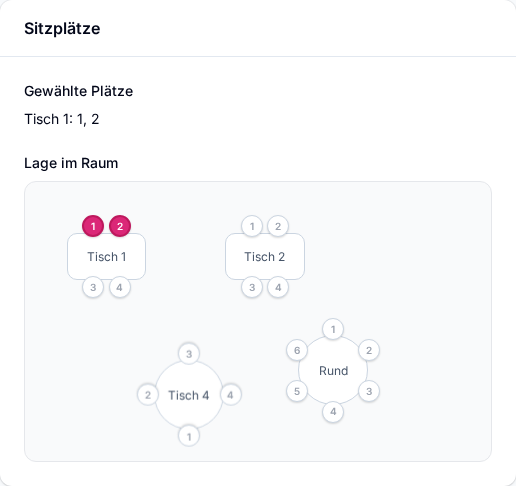Pick seat 5 at Rund table

click(x=297, y=391)
